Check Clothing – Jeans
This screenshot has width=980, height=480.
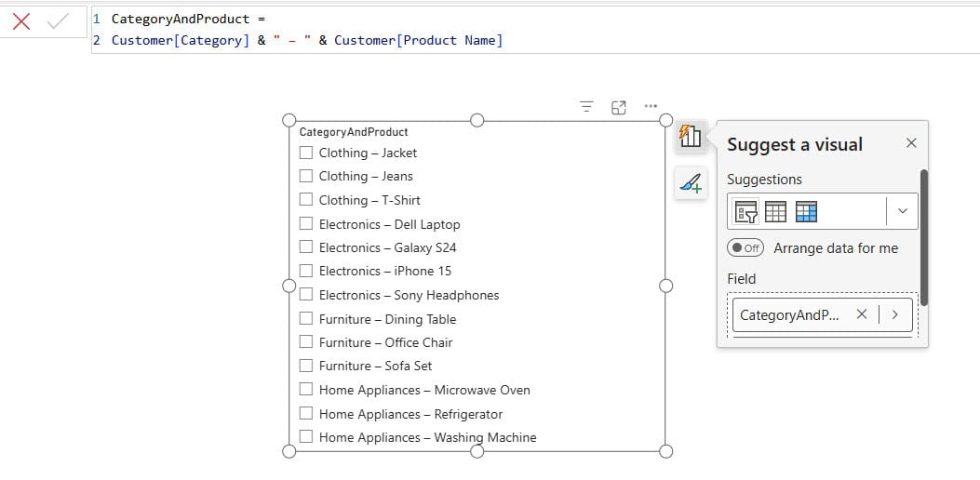click(305, 176)
